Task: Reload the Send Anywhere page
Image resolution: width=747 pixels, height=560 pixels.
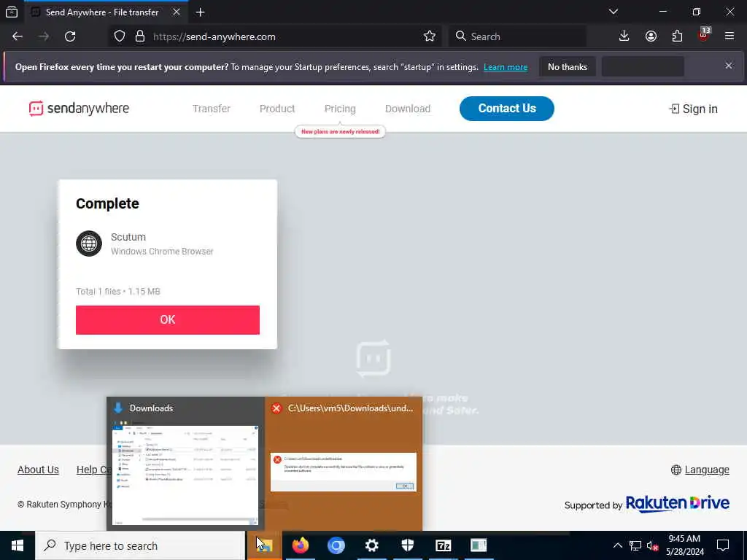Action: (x=70, y=36)
